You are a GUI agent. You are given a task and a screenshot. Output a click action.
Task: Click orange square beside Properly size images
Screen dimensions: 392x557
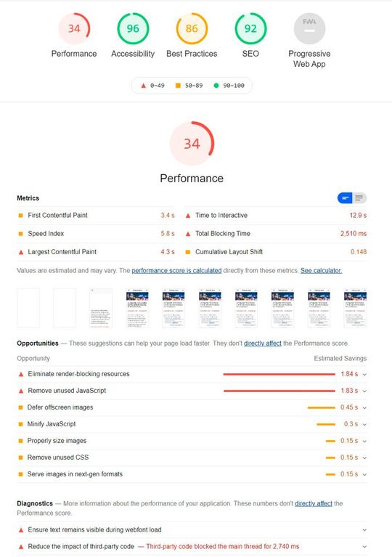20,441
